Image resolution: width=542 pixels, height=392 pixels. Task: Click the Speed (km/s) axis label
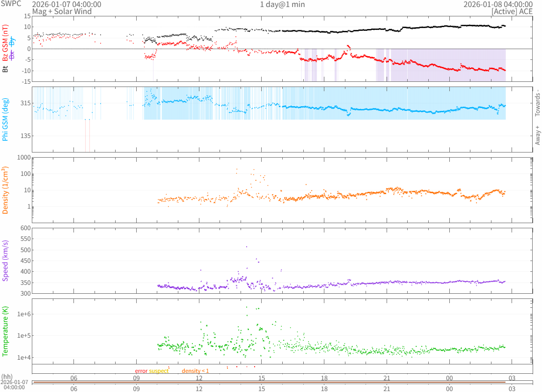point(6,261)
